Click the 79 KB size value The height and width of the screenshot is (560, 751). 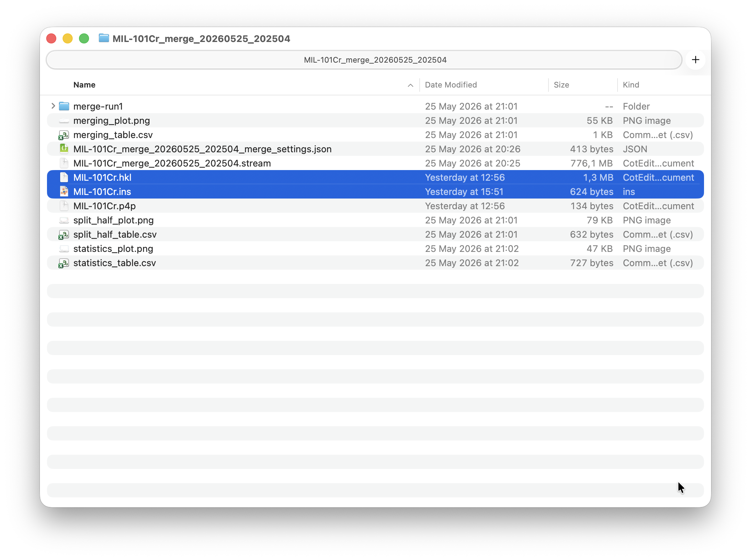[599, 220]
